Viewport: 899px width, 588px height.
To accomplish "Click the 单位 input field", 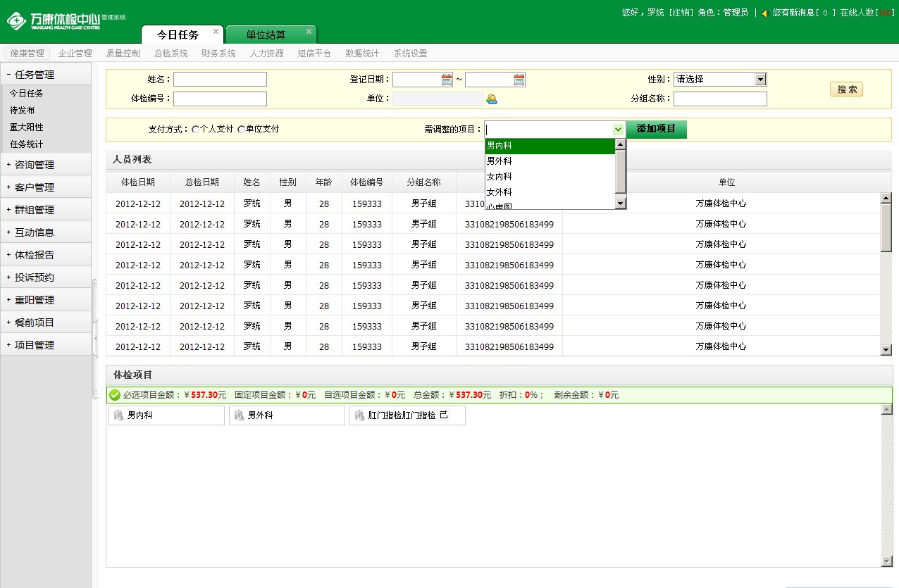I will point(438,99).
